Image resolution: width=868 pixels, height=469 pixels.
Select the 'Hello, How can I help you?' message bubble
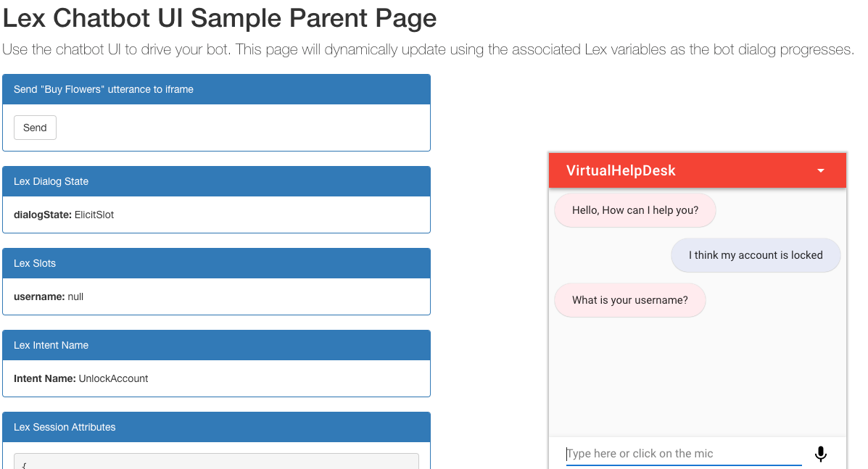pyautogui.click(x=635, y=210)
